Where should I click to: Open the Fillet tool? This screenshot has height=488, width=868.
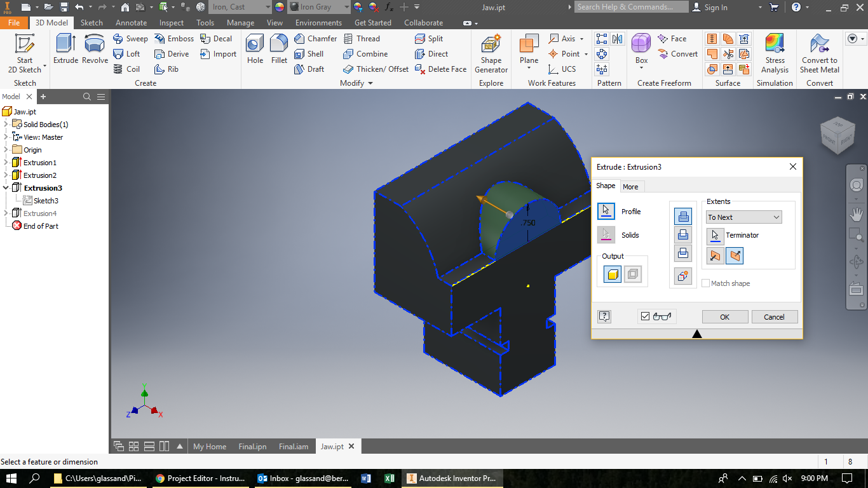(x=279, y=50)
